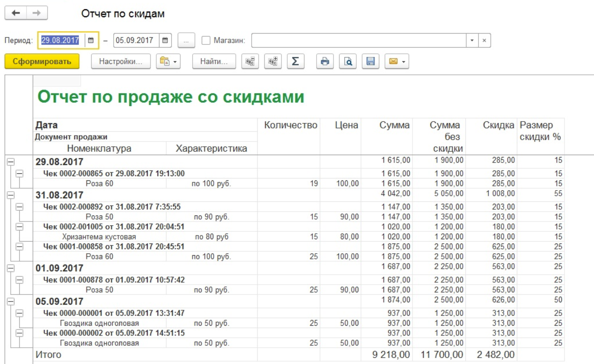
Task: Click the Найти... search button
Action: (x=214, y=61)
